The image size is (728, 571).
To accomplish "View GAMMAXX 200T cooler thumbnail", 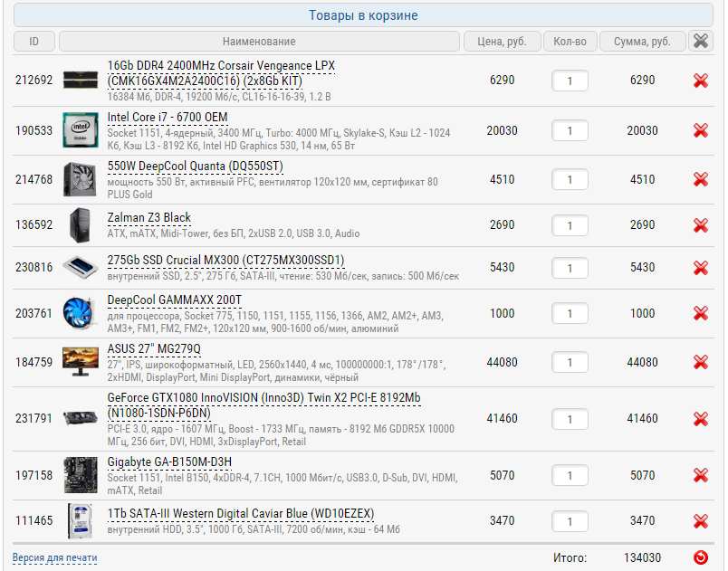I will tap(81, 313).
